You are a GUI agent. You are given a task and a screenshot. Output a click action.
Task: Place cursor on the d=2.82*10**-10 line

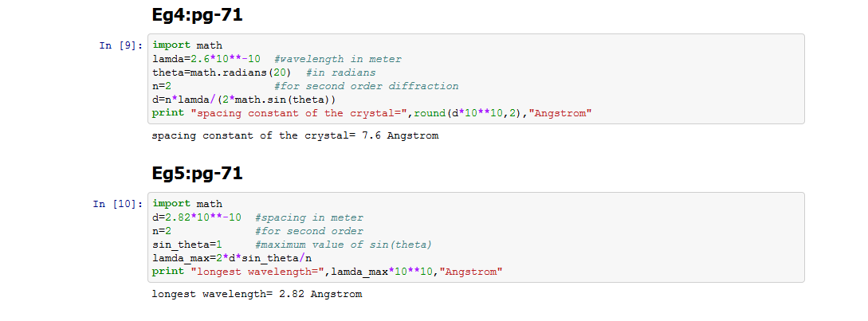(196, 217)
